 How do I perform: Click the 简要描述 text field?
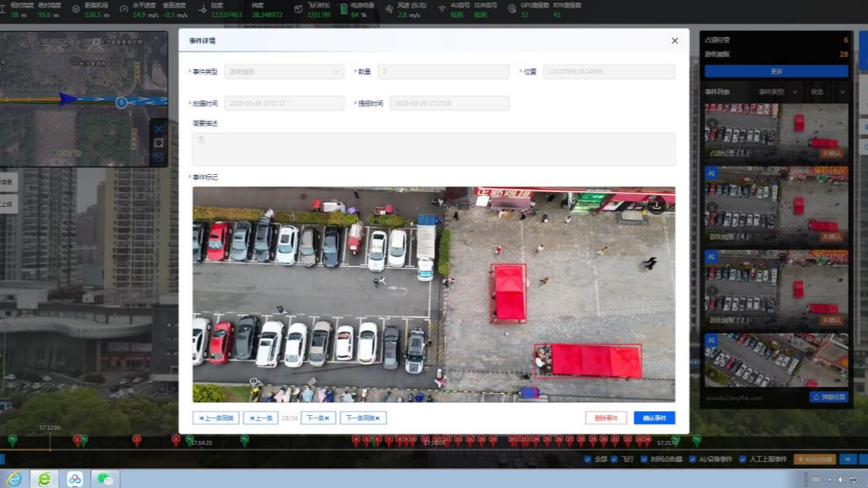433,149
